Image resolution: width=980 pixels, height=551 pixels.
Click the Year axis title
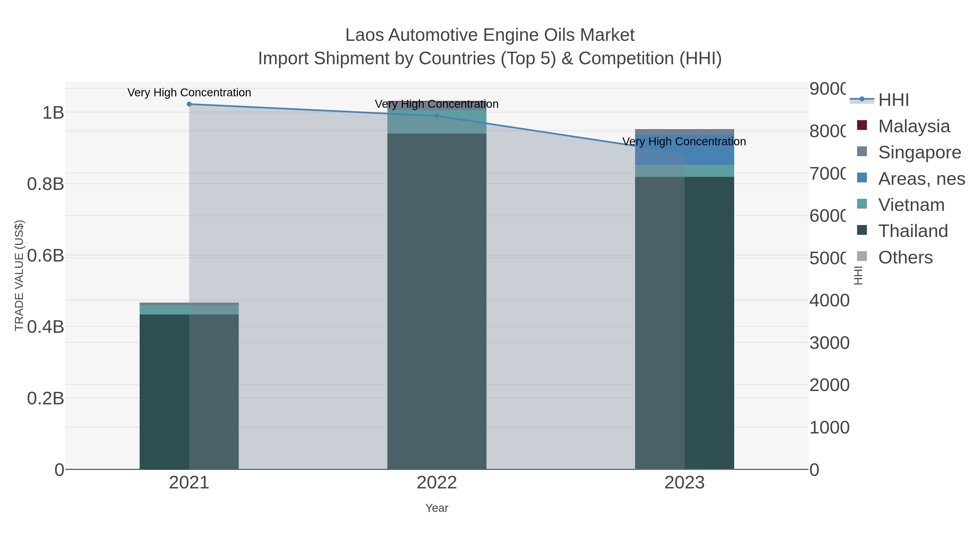click(437, 508)
